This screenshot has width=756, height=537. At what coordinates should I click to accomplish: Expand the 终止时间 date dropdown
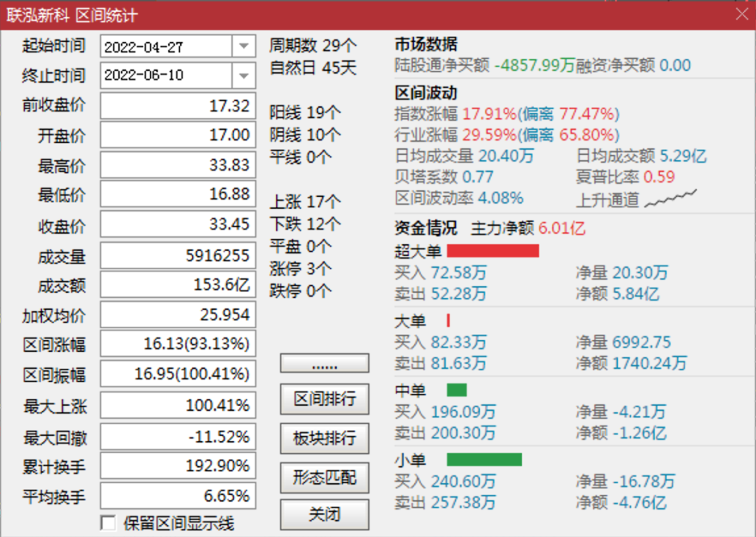pos(244,75)
